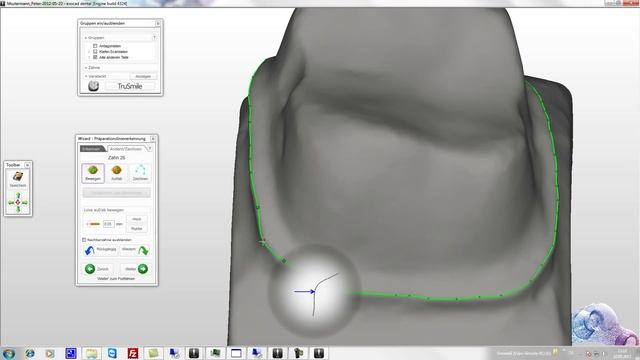
Task: Click the 'Zahn 26' label
Action: pyautogui.click(x=117, y=158)
